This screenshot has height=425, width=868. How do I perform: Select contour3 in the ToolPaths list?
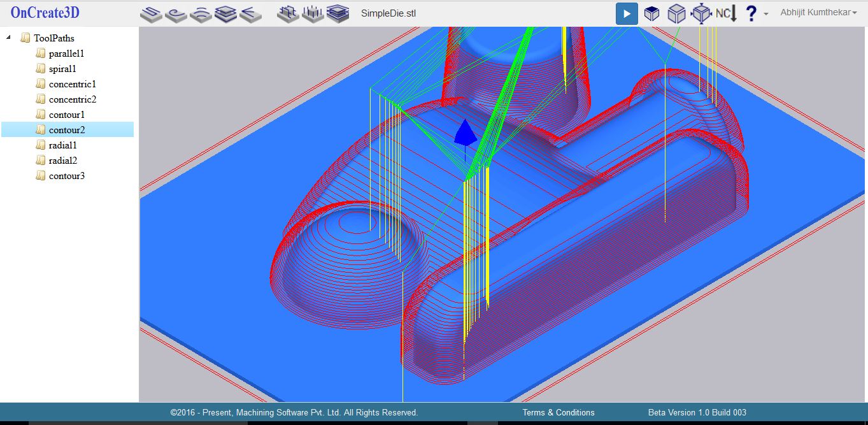pyautogui.click(x=66, y=176)
